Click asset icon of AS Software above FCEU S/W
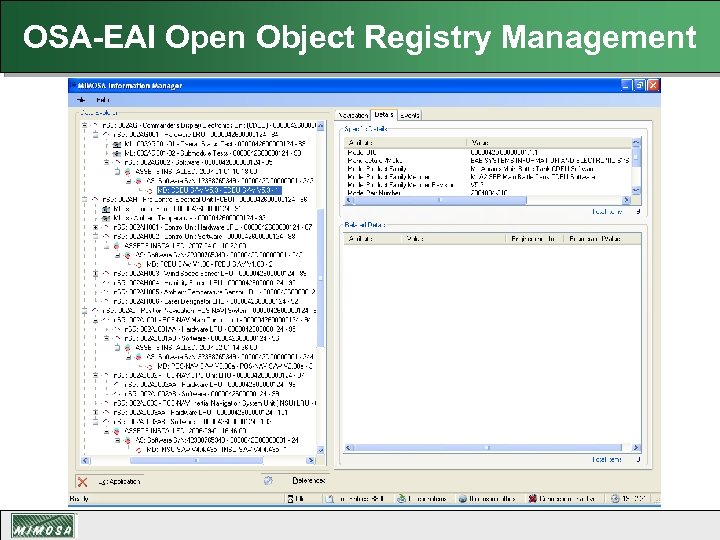The height and width of the screenshot is (540, 720). point(127,255)
